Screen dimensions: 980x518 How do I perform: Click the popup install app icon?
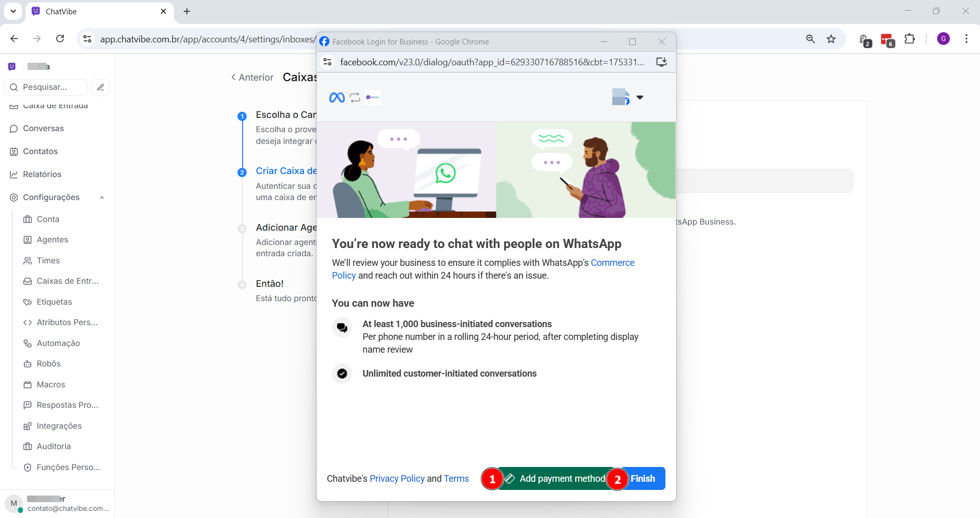tap(661, 62)
